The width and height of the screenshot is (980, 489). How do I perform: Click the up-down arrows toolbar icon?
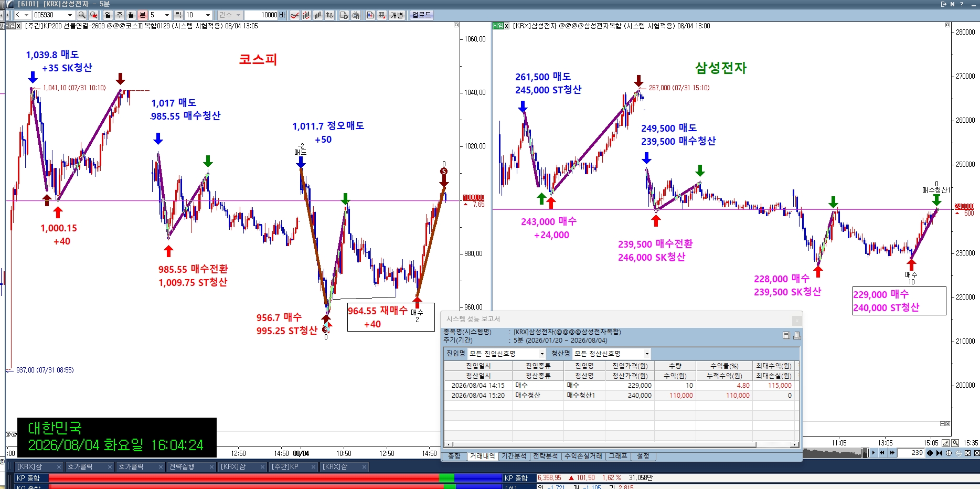pyautogui.click(x=329, y=15)
